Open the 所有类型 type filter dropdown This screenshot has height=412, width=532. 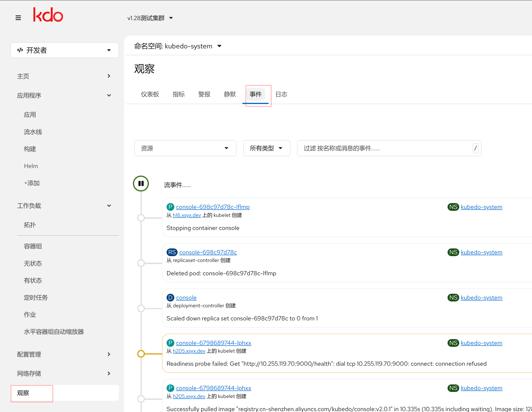tap(266, 148)
